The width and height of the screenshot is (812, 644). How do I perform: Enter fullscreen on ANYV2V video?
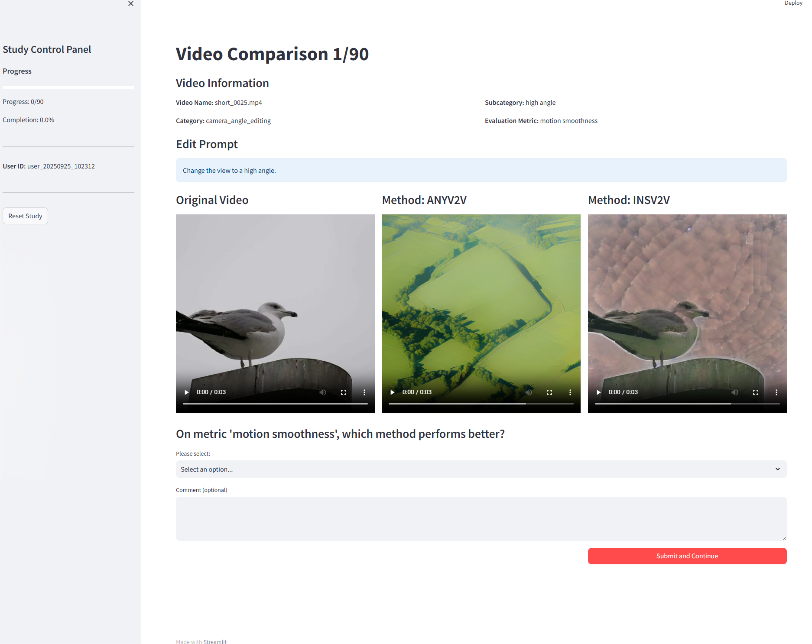(549, 392)
